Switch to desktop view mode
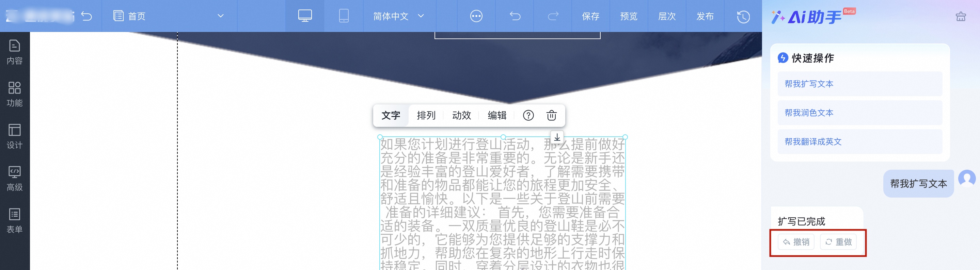The width and height of the screenshot is (980, 270). coord(305,16)
